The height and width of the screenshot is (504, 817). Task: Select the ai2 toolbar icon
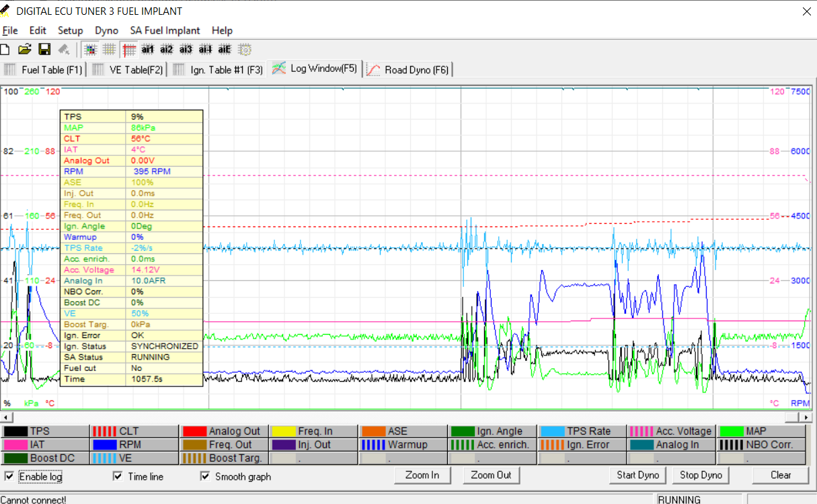(167, 49)
